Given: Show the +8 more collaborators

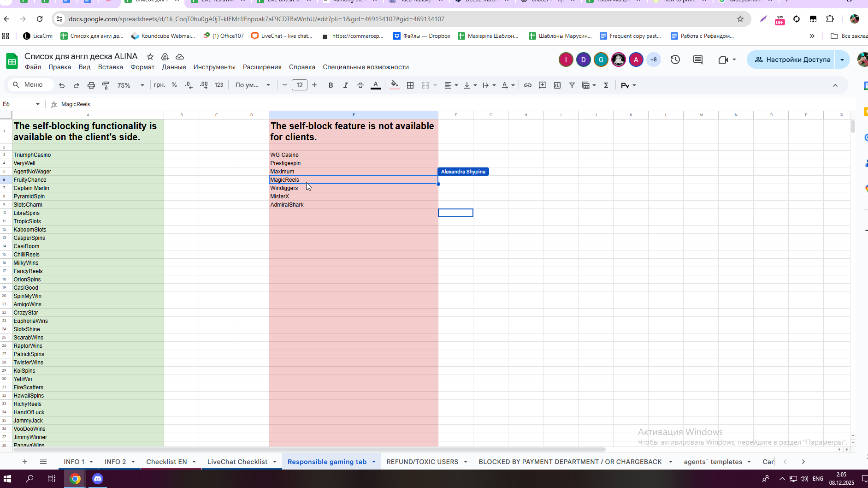Looking at the screenshot, I should point(654,60).
